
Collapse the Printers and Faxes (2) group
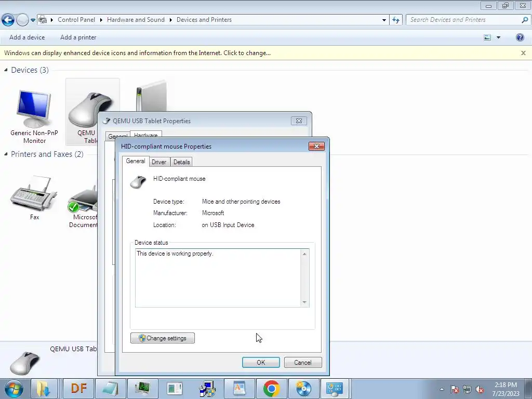click(6, 154)
